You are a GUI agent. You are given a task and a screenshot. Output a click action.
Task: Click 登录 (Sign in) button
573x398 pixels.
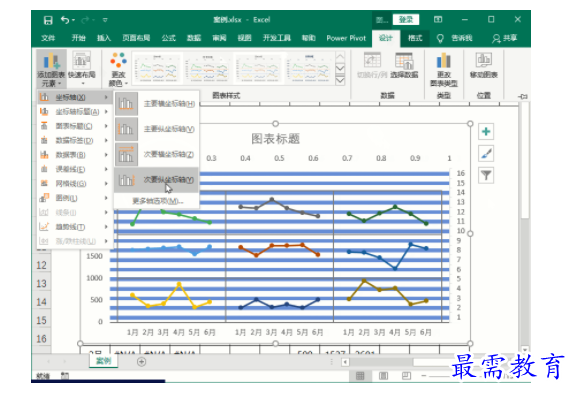pos(406,20)
